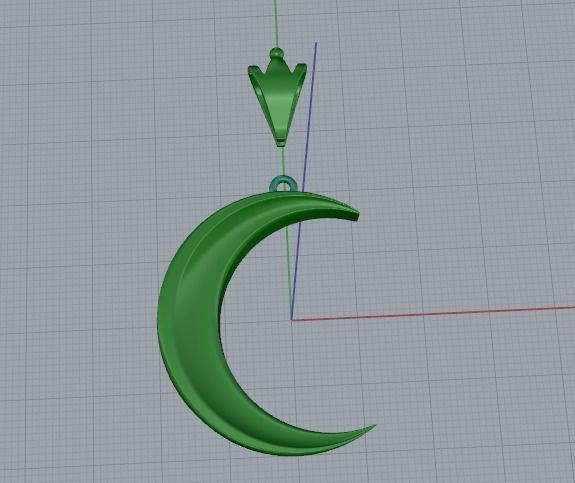Image resolution: width=575 pixels, height=483 pixels.
Task: Select the small jump ring atop the moon
Action: pyautogui.click(x=282, y=184)
